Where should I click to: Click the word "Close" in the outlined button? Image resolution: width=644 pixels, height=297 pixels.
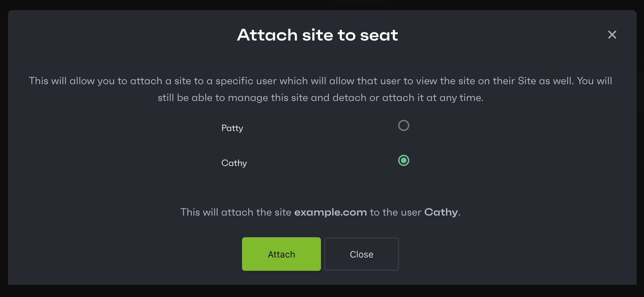point(361,254)
